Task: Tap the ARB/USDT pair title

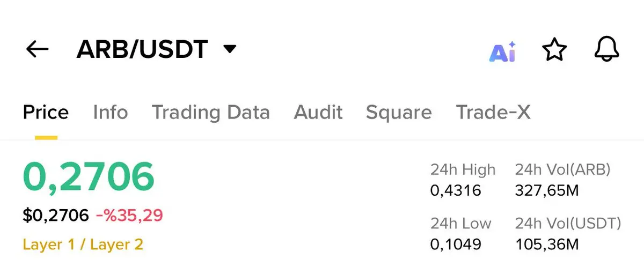Action: point(142,49)
